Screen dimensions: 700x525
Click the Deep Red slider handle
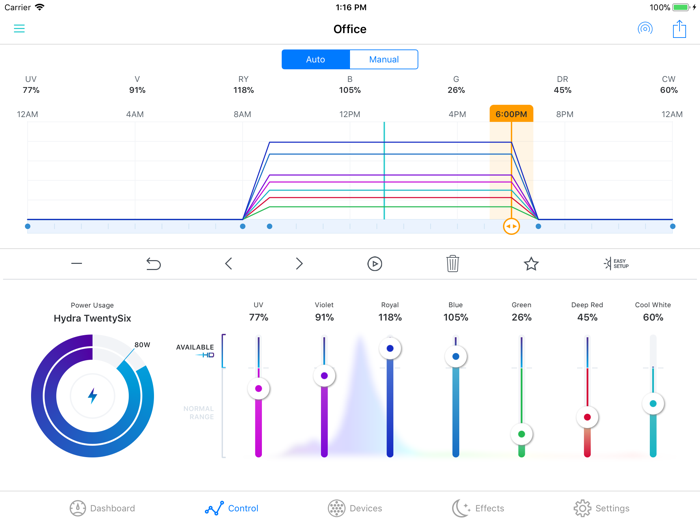[x=587, y=417]
